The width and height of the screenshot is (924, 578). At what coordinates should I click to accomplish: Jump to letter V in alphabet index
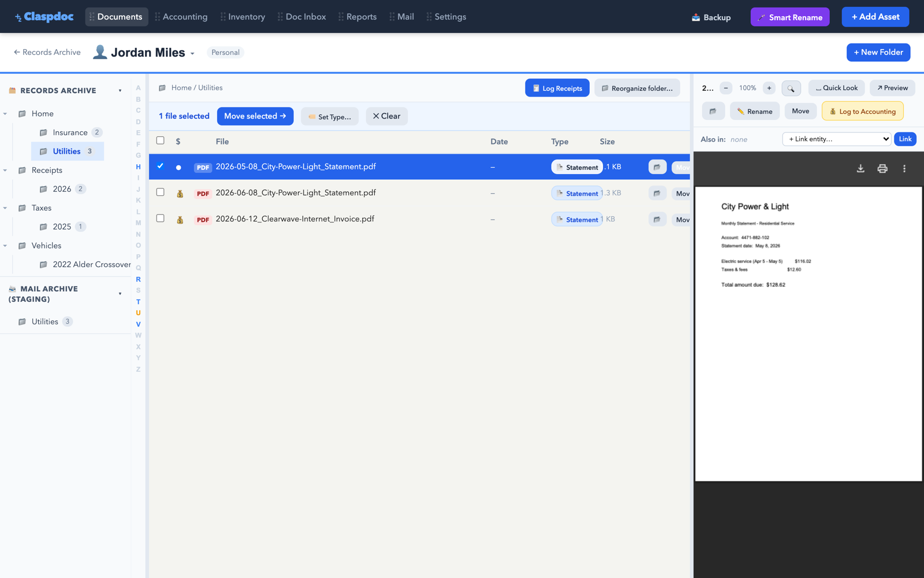138,324
